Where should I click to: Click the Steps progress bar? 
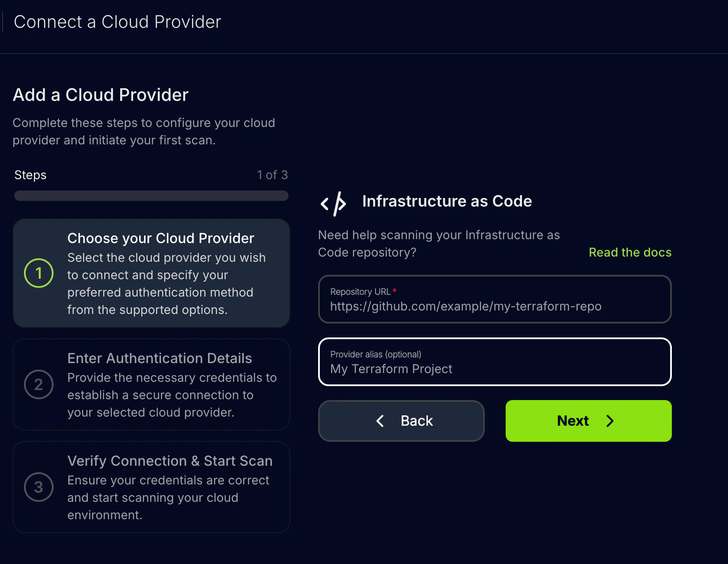[151, 196]
